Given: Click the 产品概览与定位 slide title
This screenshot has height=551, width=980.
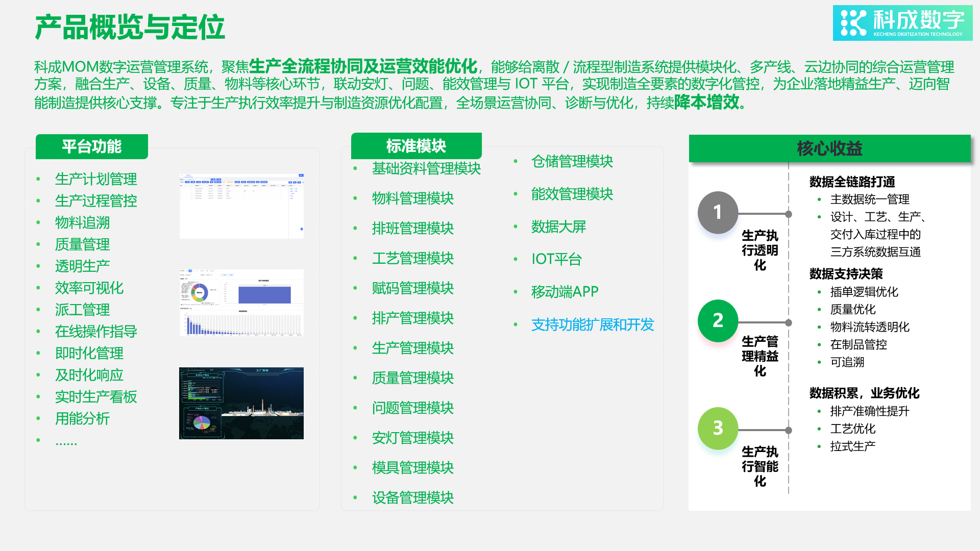Looking at the screenshot, I should (130, 28).
